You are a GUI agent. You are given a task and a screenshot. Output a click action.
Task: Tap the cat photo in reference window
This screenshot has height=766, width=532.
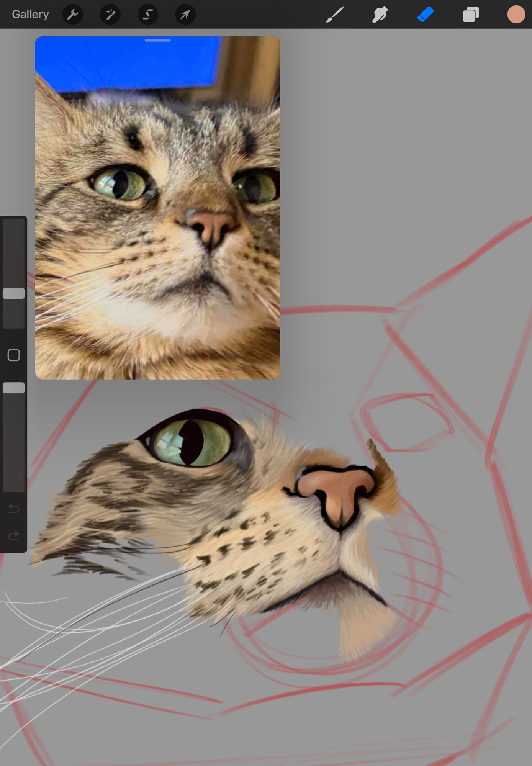(x=157, y=208)
